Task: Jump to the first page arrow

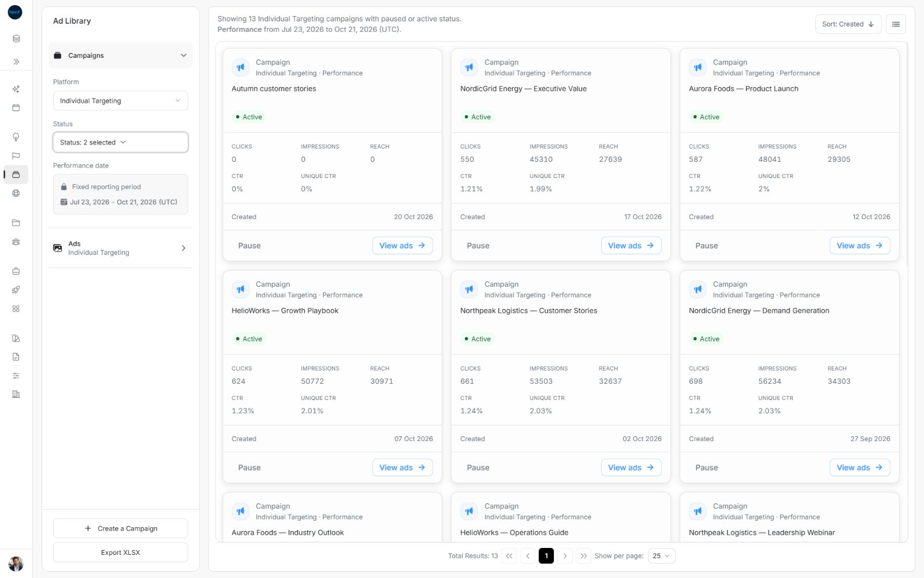Action: point(509,556)
